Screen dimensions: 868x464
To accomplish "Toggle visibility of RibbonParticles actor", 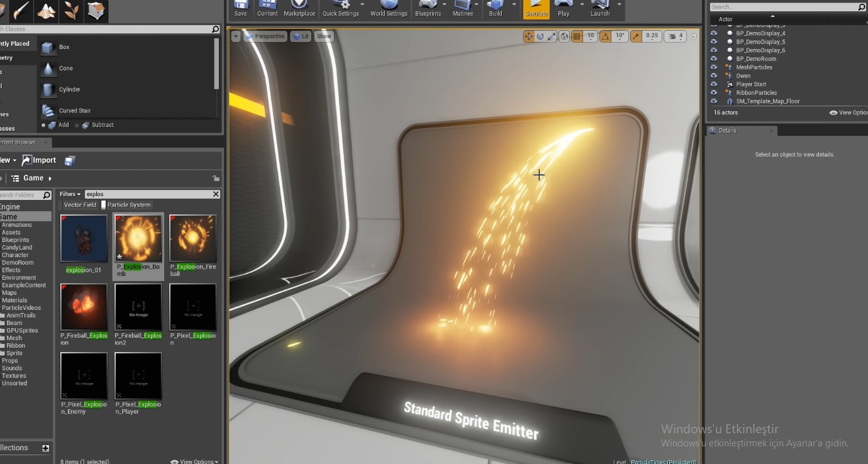I will click(x=713, y=92).
